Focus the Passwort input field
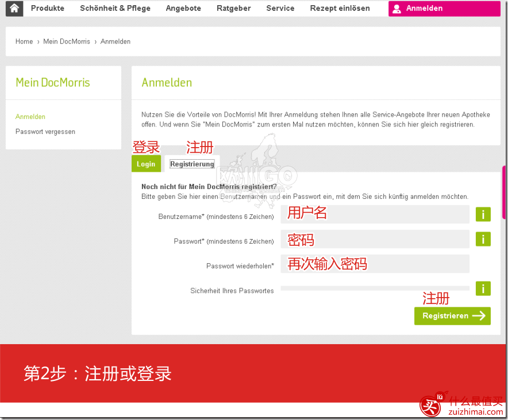The width and height of the screenshot is (508, 420). click(x=375, y=239)
